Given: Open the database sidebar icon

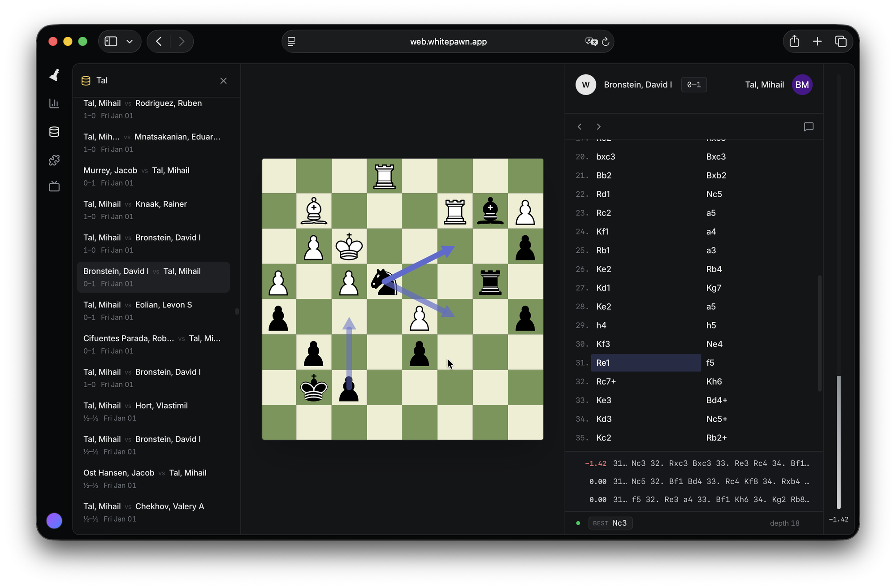Looking at the screenshot, I should tap(54, 132).
